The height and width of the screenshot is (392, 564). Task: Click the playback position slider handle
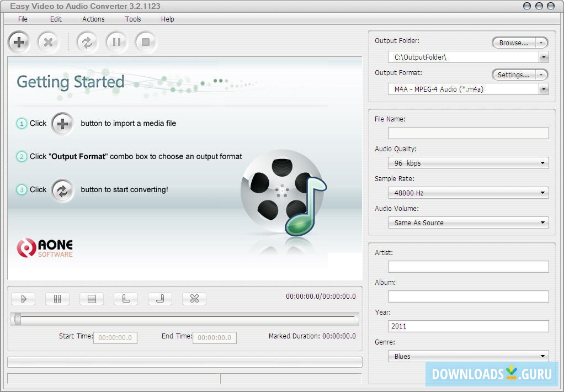[18, 319]
